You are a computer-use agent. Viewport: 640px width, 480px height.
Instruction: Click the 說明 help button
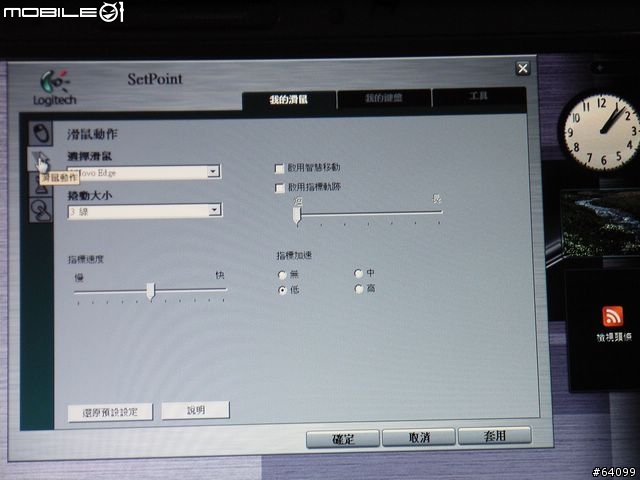click(196, 410)
